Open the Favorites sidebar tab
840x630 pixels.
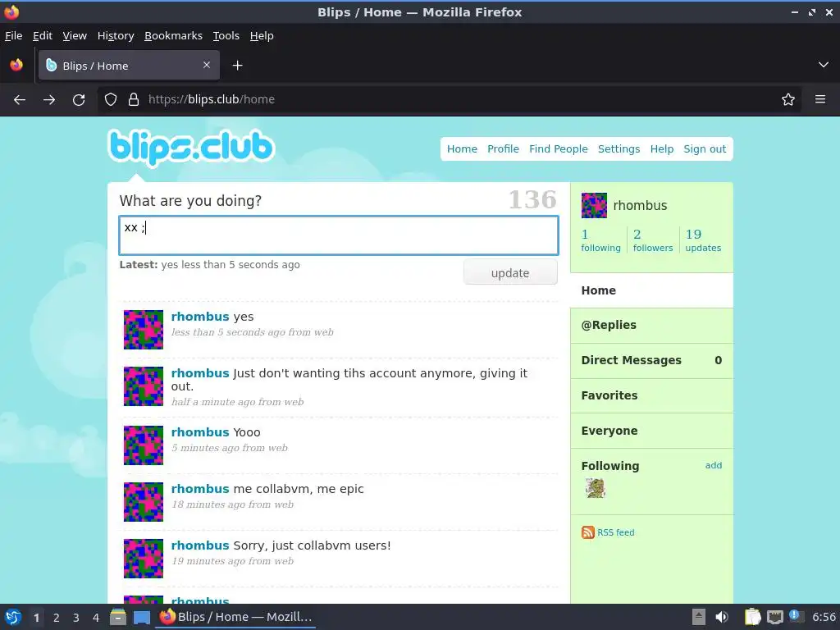coord(651,396)
